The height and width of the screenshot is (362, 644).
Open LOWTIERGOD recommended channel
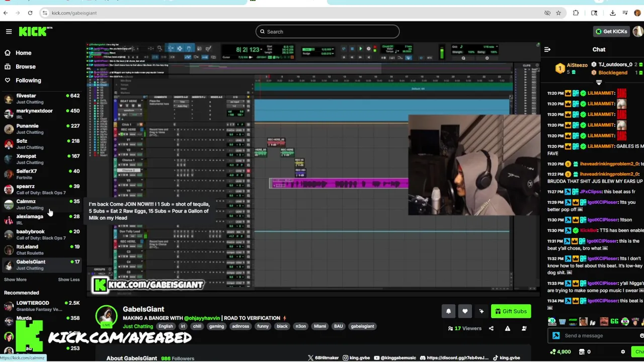click(x=41, y=306)
